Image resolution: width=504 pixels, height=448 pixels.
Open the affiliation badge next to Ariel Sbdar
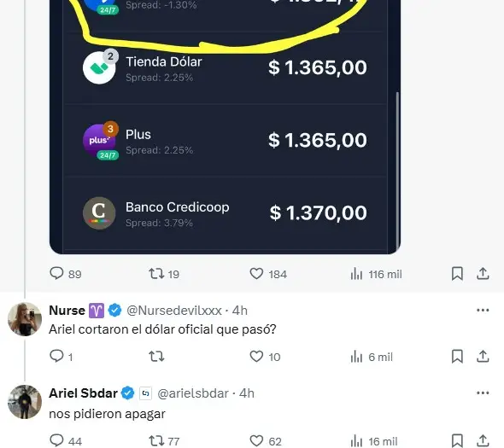coord(145,393)
